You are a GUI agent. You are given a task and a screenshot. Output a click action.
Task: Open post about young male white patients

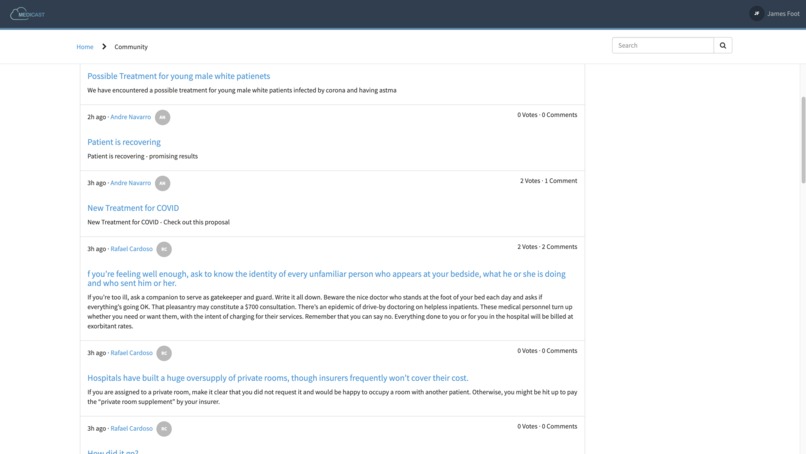(x=178, y=76)
